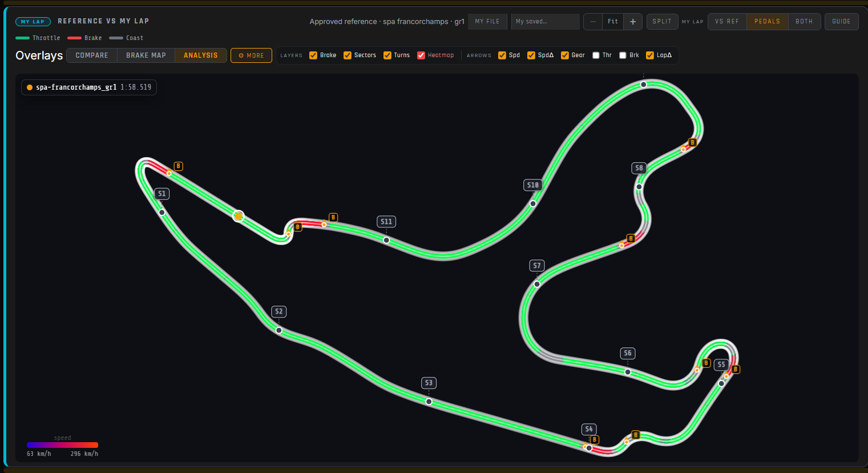Enable the Thr arrows checkbox
This screenshot has height=473, width=868.
(596, 55)
